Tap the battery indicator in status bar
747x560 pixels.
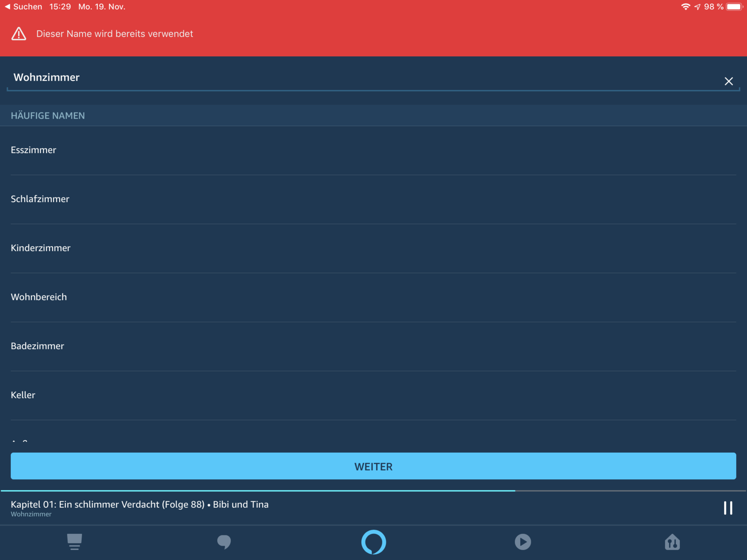point(734,7)
